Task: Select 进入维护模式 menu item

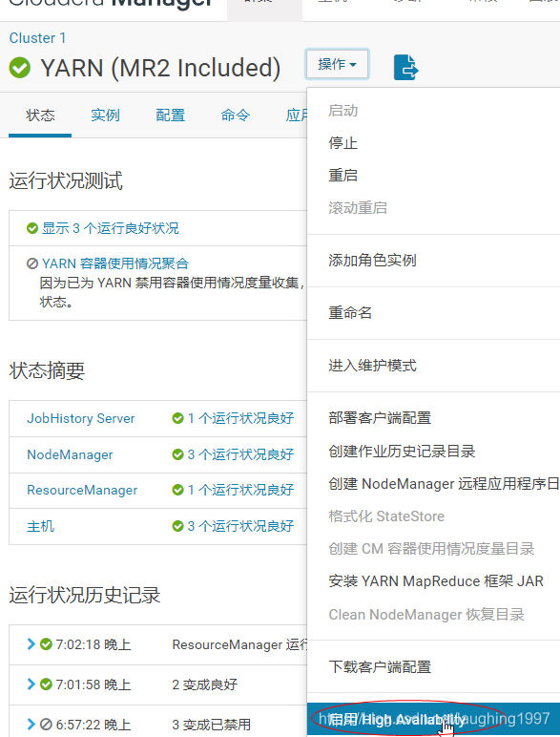Action: tap(373, 366)
